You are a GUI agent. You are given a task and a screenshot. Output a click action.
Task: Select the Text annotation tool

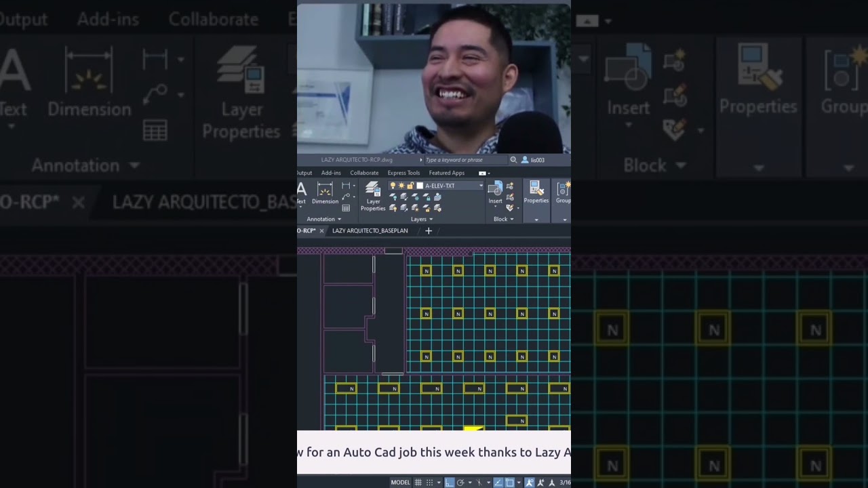[301, 192]
